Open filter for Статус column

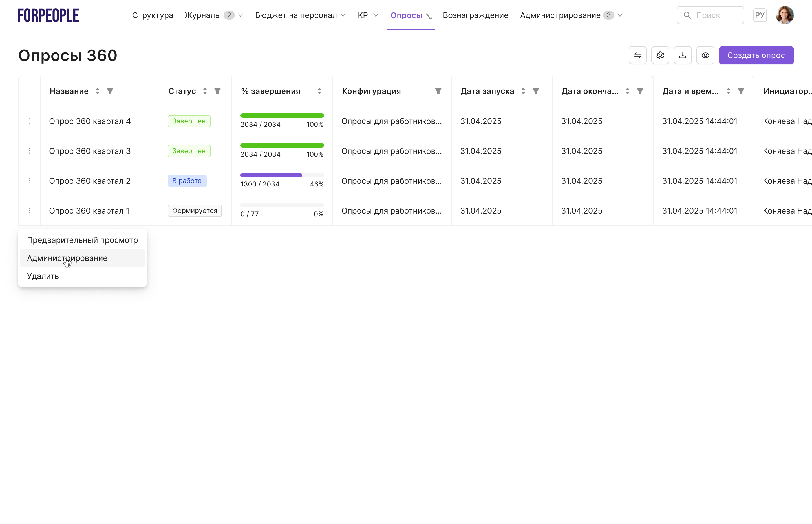(x=217, y=91)
